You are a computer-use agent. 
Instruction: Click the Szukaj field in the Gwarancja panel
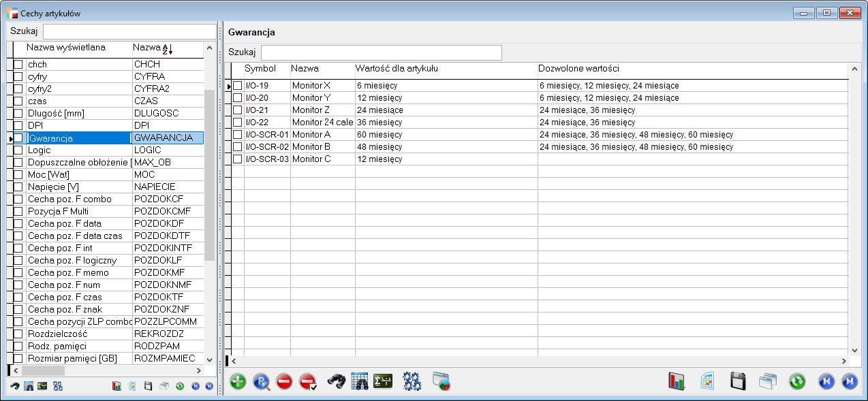381,52
